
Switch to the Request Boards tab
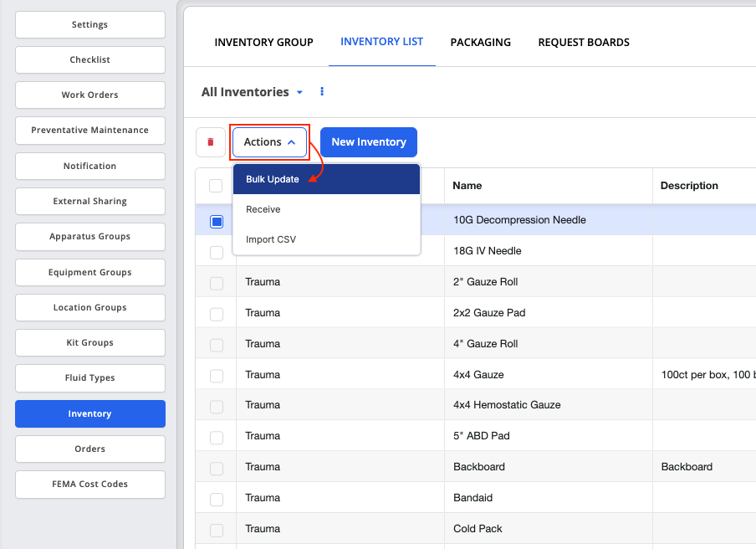coord(584,43)
